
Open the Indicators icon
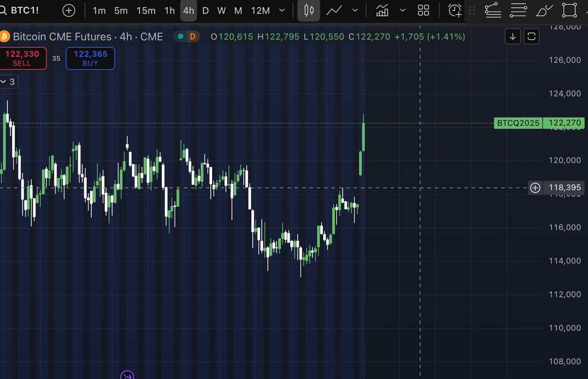click(382, 10)
